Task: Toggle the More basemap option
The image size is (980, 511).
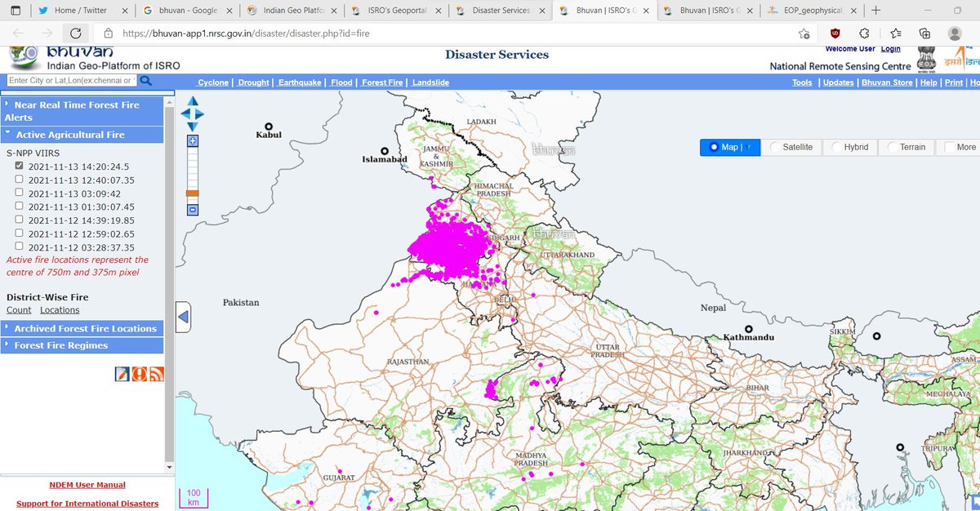Action: coord(959,147)
